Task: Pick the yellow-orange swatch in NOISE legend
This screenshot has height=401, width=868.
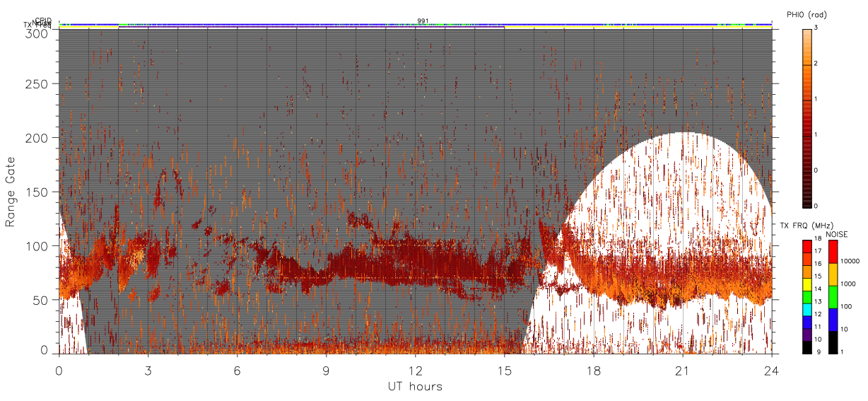Action: pyautogui.click(x=833, y=274)
